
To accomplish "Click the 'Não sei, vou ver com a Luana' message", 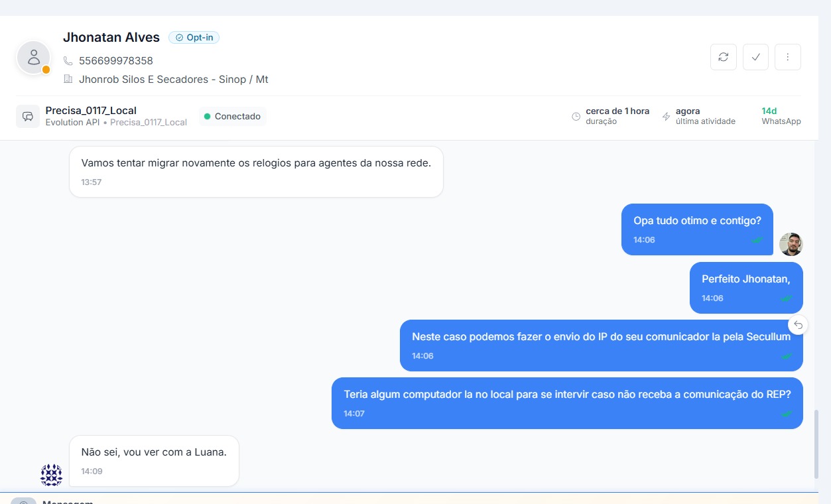I will coord(154,452).
